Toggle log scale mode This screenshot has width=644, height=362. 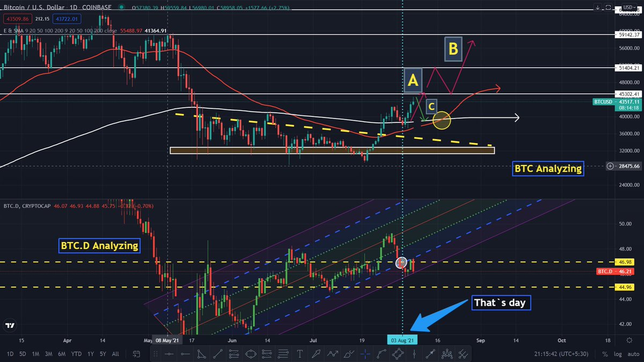(x=618, y=354)
